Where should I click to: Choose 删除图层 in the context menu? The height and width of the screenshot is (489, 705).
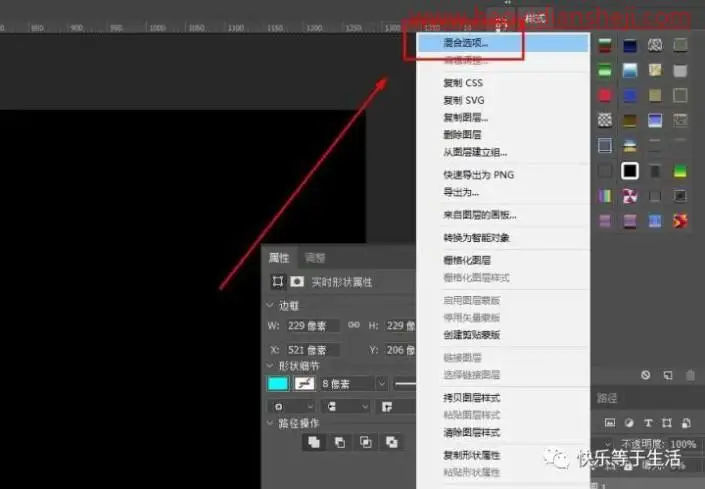(x=462, y=134)
